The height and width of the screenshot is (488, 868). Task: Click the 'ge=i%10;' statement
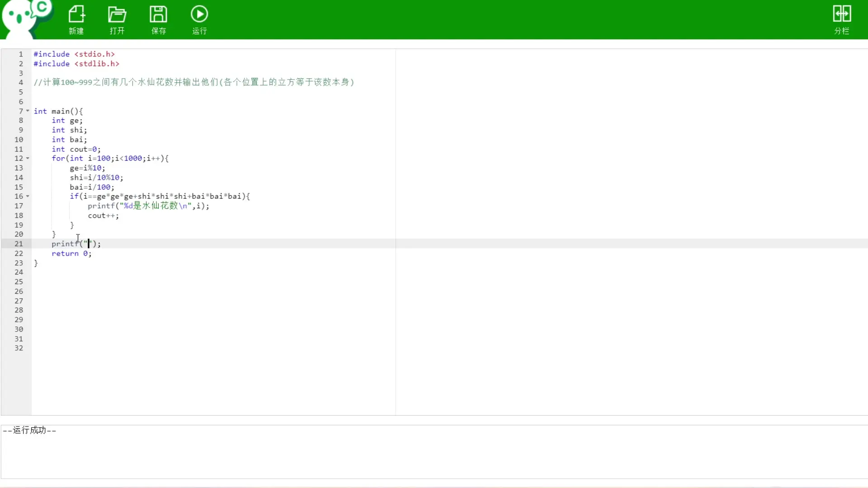click(87, 168)
